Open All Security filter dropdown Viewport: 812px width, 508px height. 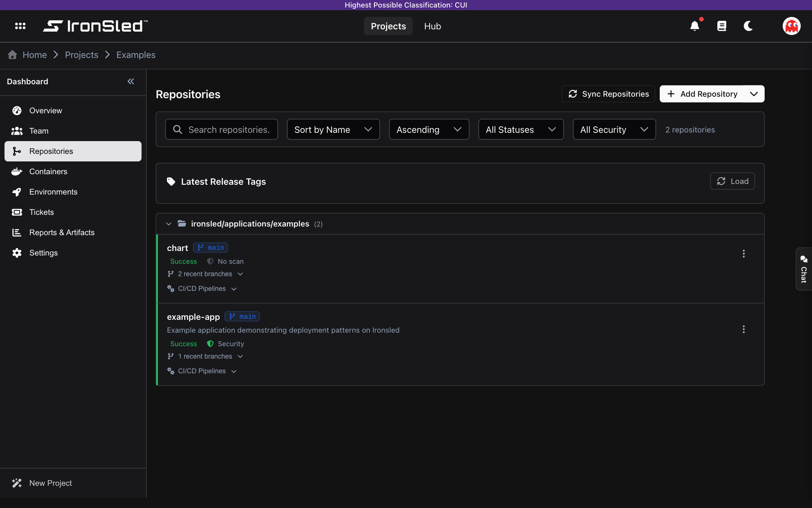tap(614, 129)
